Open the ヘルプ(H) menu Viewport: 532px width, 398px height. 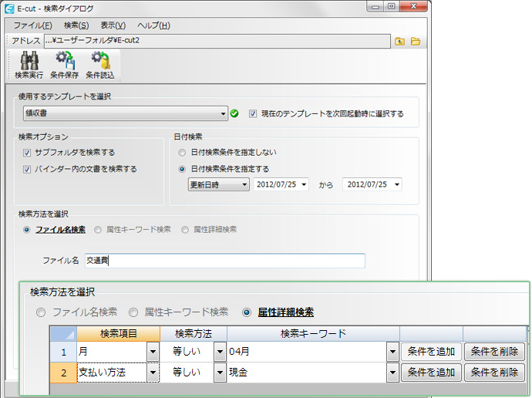tap(153, 25)
